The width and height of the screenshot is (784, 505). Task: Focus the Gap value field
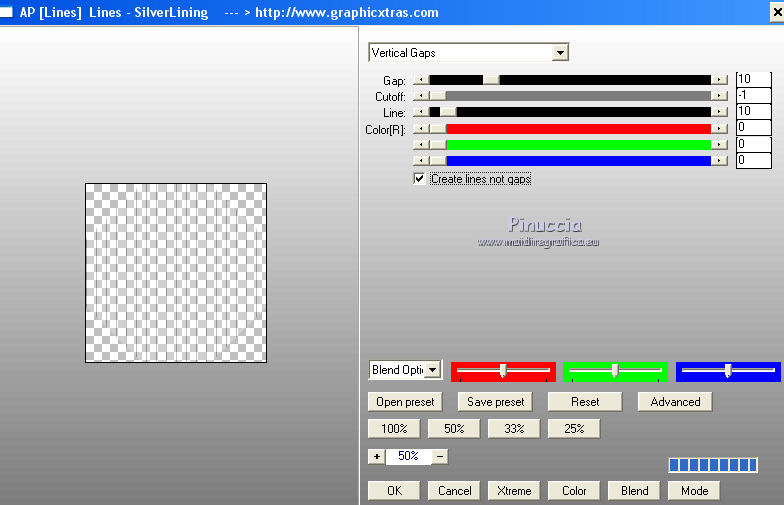click(x=754, y=79)
